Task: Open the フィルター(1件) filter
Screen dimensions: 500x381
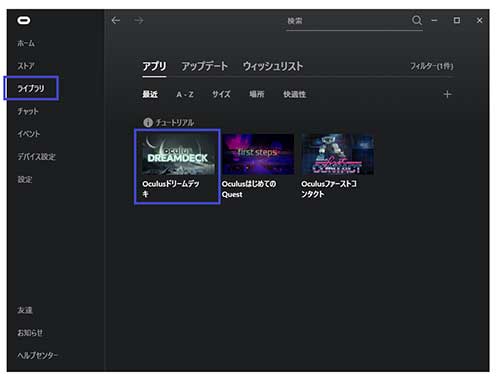Action: coord(431,66)
